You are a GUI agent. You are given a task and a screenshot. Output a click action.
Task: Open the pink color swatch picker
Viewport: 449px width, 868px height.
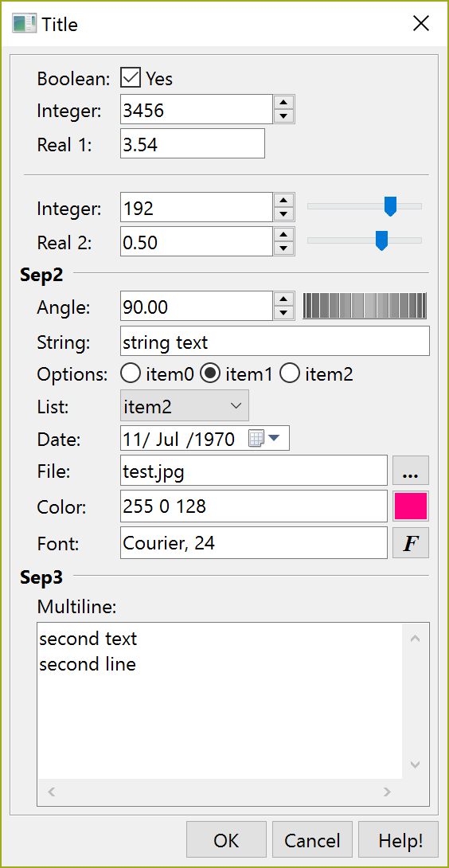(411, 506)
